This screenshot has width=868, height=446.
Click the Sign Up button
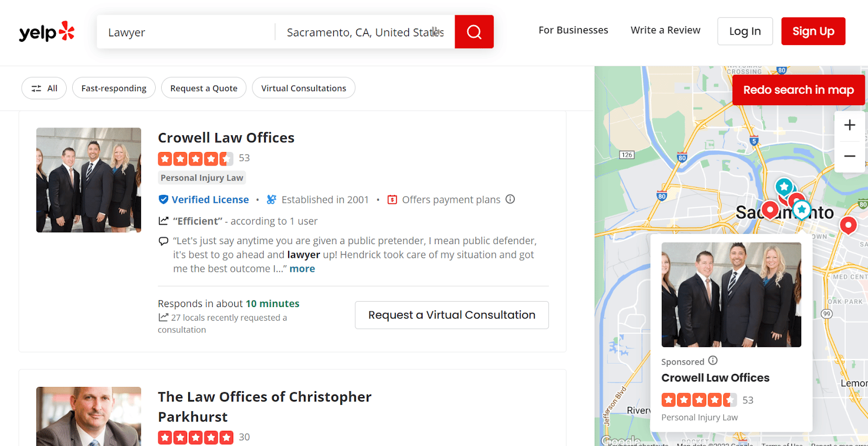[x=813, y=31]
